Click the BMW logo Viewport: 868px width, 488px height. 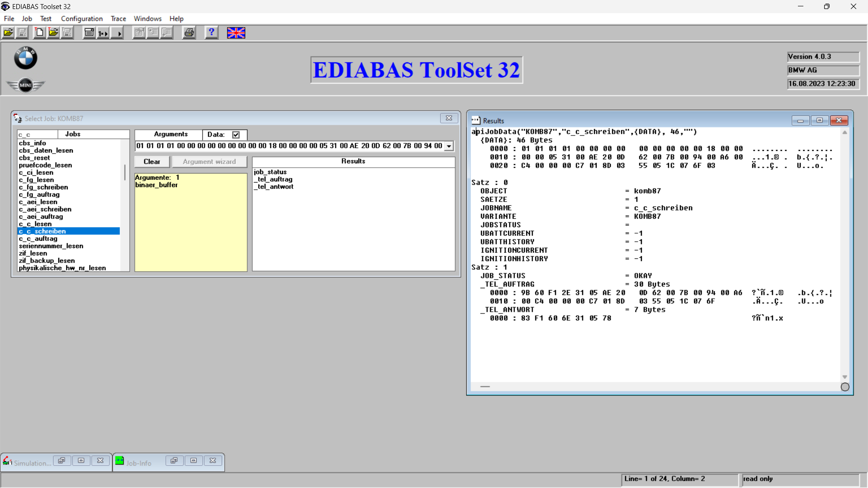pyautogui.click(x=25, y=58)
